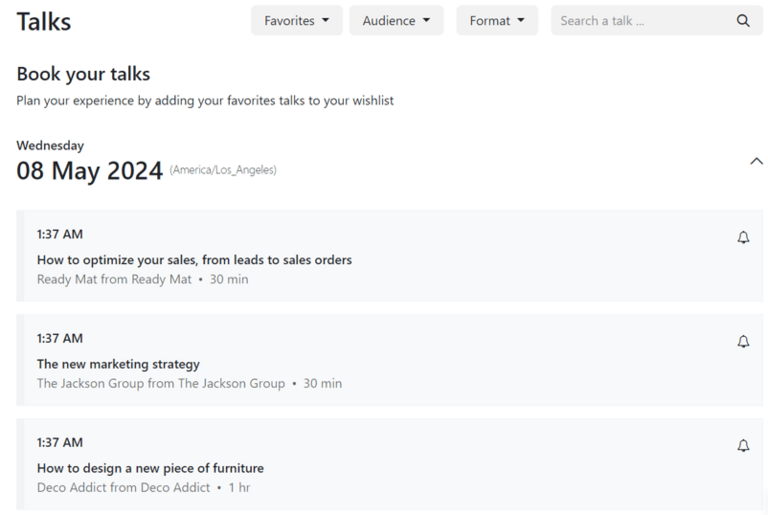Open 'How to optimize your sales' talk

point(194,260)
